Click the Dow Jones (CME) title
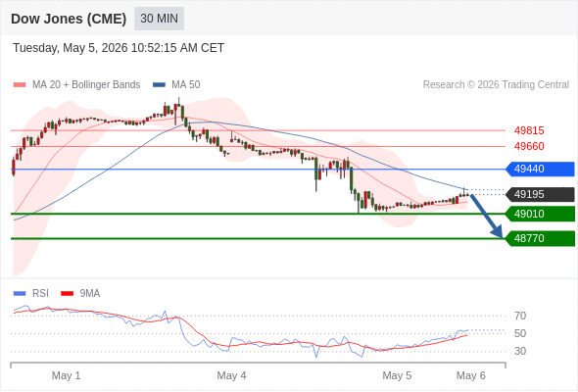Viewport: 578px width, 392px height. click(x=69, y=19)
